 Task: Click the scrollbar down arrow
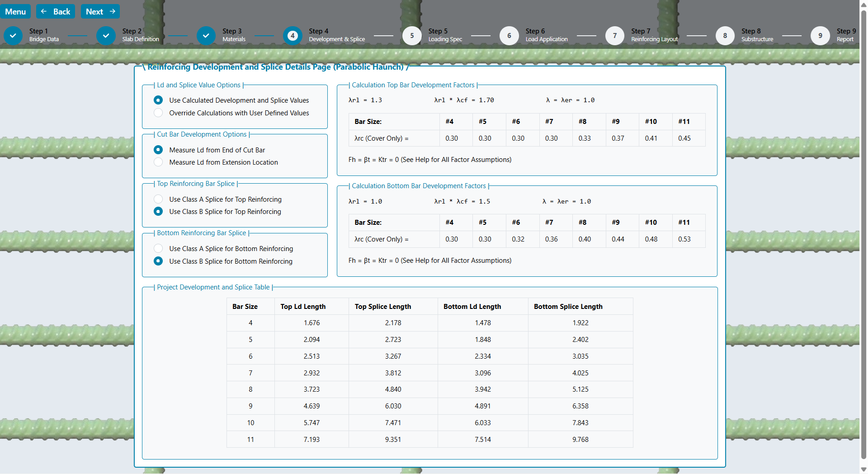point(863,469)
